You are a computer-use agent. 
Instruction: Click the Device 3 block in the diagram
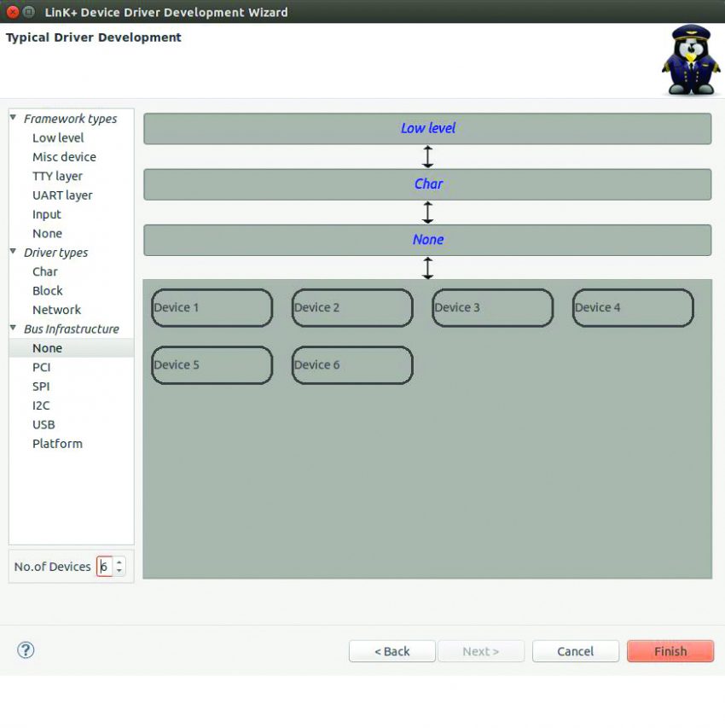click(492, 307)
